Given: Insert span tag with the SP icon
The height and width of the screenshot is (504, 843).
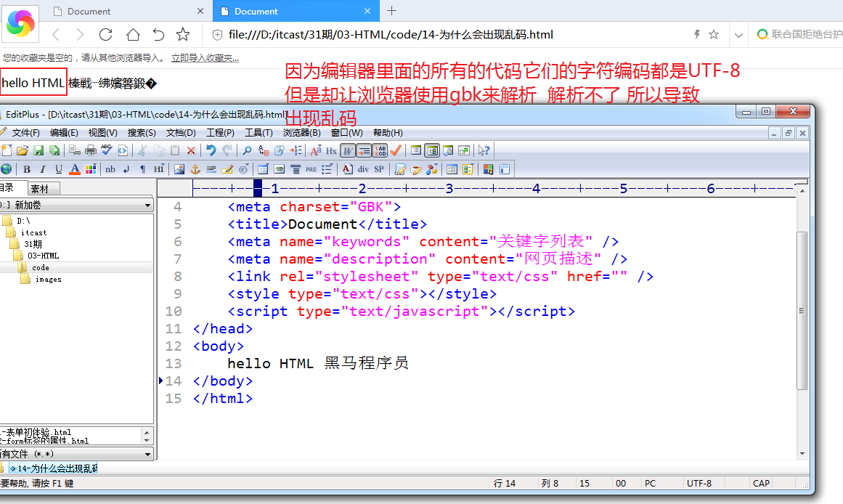Looking at the screenshot, I should tap(379, 169).
